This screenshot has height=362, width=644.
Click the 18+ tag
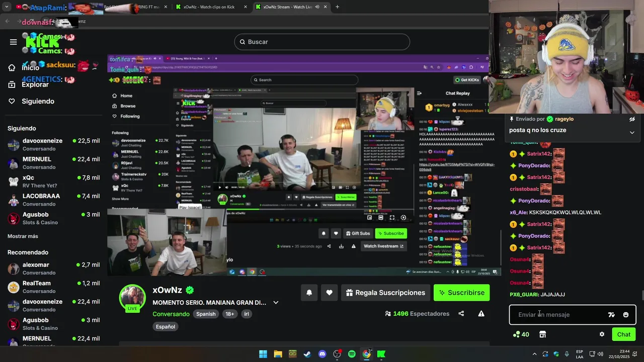229,314
